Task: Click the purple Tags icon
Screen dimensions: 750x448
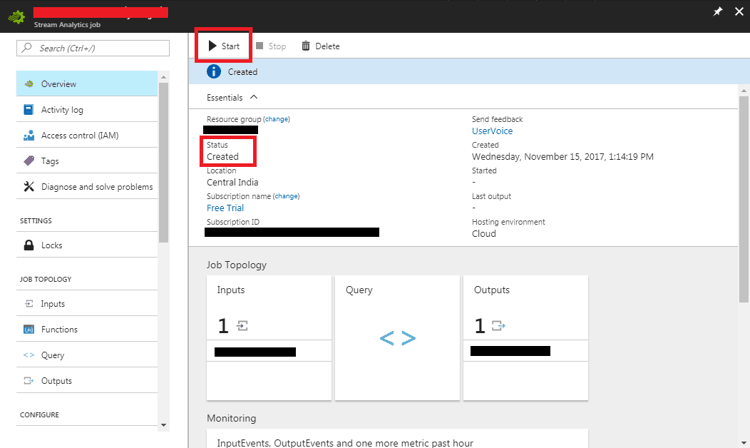Action: [x=29, y=161]
